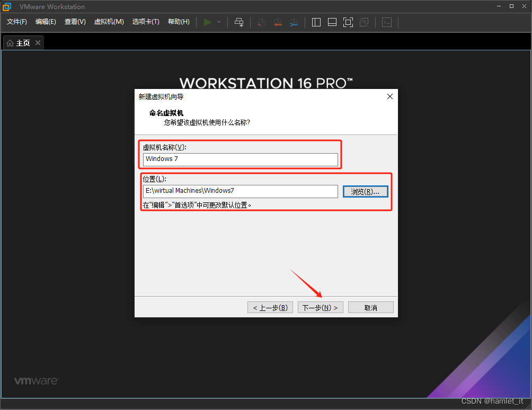This screenshot has width=532, height=410.
Task: Toggle the library sidebar panel icon
Action: (x=316, y=22)
